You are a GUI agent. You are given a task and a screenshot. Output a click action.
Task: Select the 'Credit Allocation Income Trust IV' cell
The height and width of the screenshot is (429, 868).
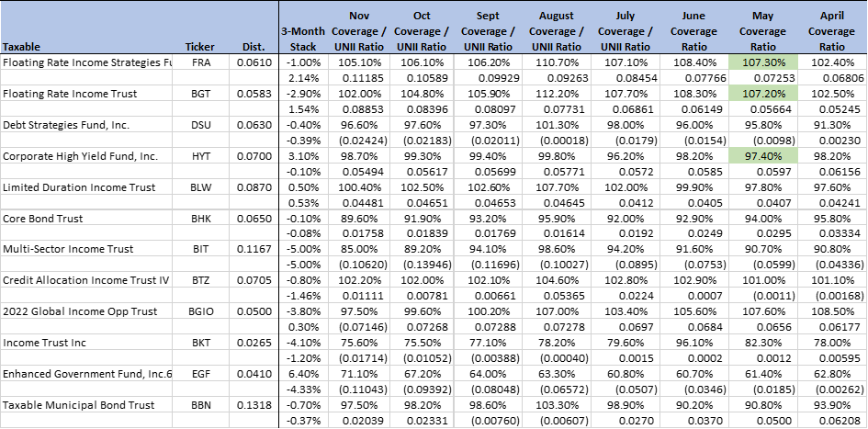pyautogui.click(x=85, y=280)
